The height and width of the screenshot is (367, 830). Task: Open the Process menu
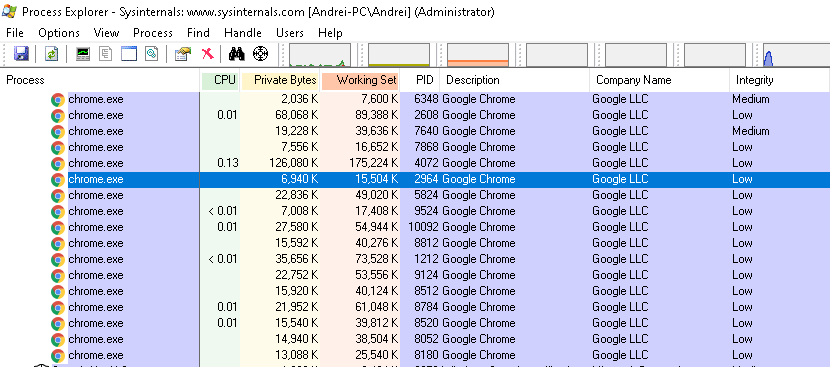(153, 33)
